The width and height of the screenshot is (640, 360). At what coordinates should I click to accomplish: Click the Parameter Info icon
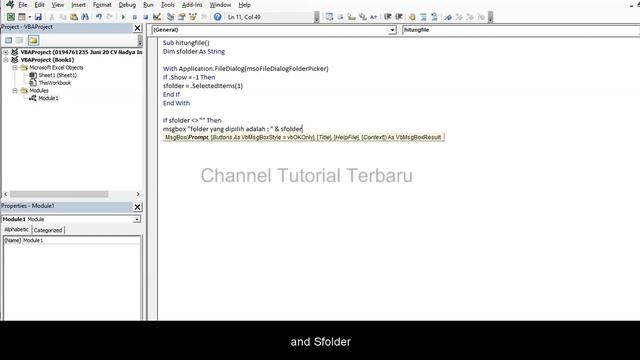tap(362, 17)
